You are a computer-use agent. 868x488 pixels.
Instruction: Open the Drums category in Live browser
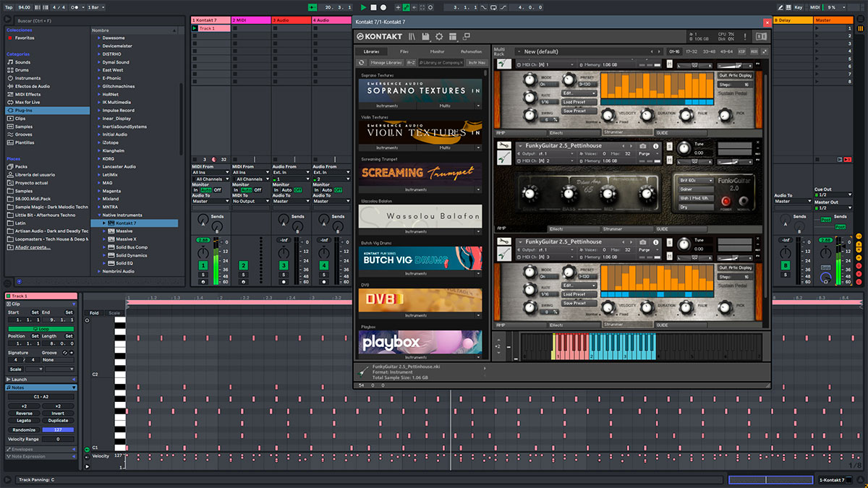pos(22,70)
